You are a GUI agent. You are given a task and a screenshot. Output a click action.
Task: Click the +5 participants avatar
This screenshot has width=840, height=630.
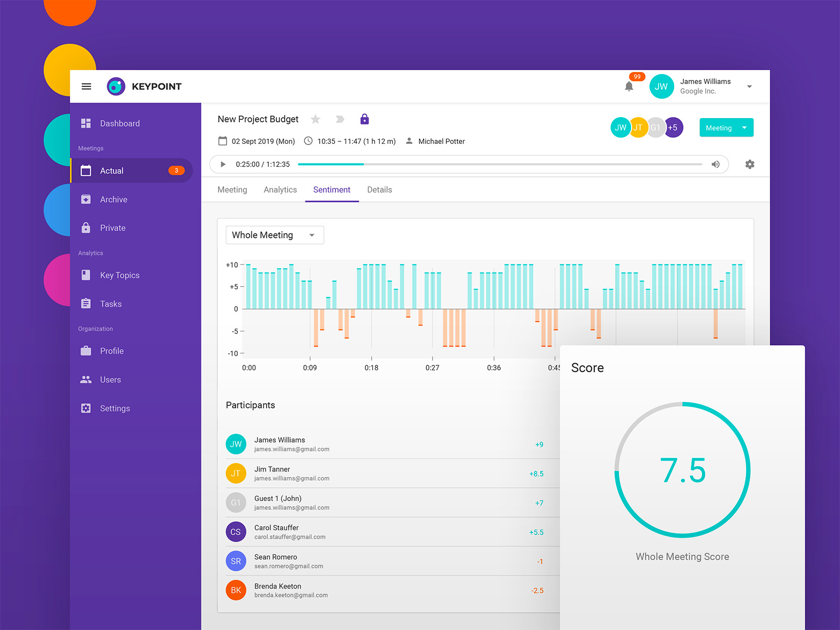point(674,127)
